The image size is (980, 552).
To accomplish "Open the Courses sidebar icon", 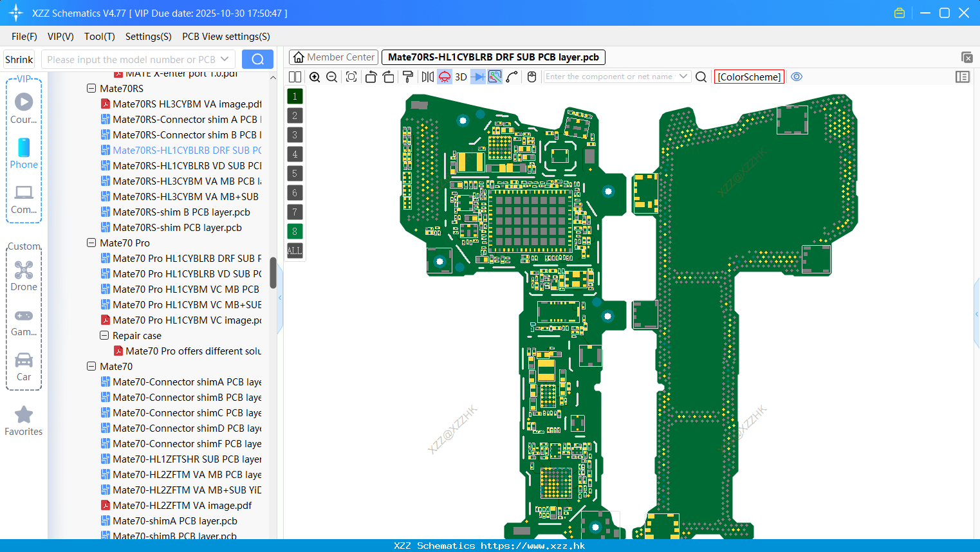I will [x=24, y=108].
